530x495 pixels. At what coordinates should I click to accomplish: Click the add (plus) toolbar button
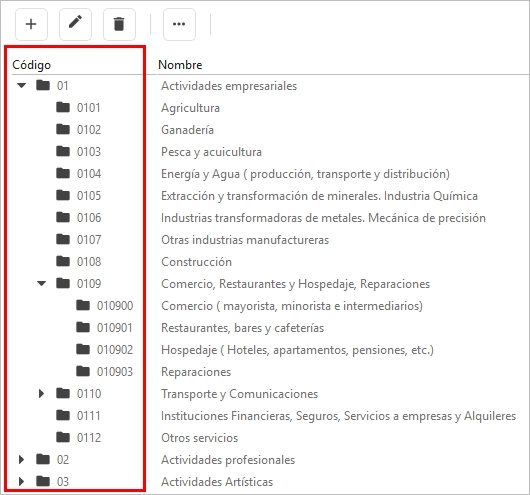pyautogui.click(x=31, y=24)
